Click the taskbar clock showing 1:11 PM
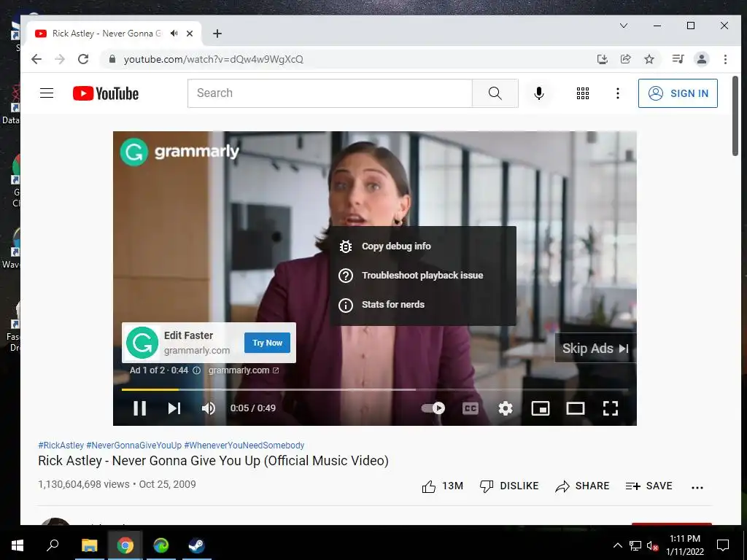Image resolution: width=747 pixels, height=560 pixels. (684, 545)
